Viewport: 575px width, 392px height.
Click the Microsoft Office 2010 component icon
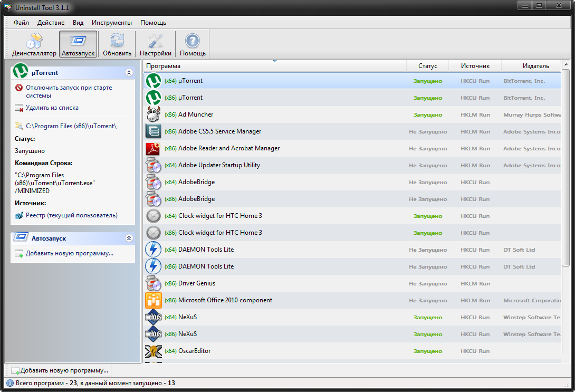click(x=153, y=300)
